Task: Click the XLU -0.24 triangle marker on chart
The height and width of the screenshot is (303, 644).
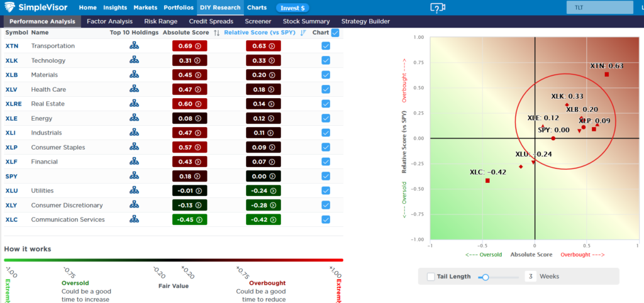Action: 533,162
